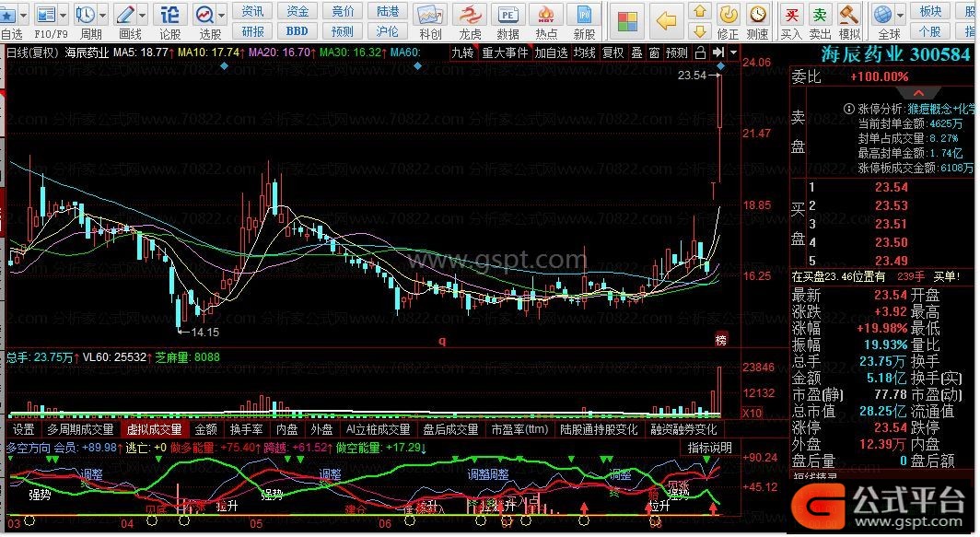Click the 指标说明 indicator description button
This screenshot has width=980, height=537.
point(709,448)
